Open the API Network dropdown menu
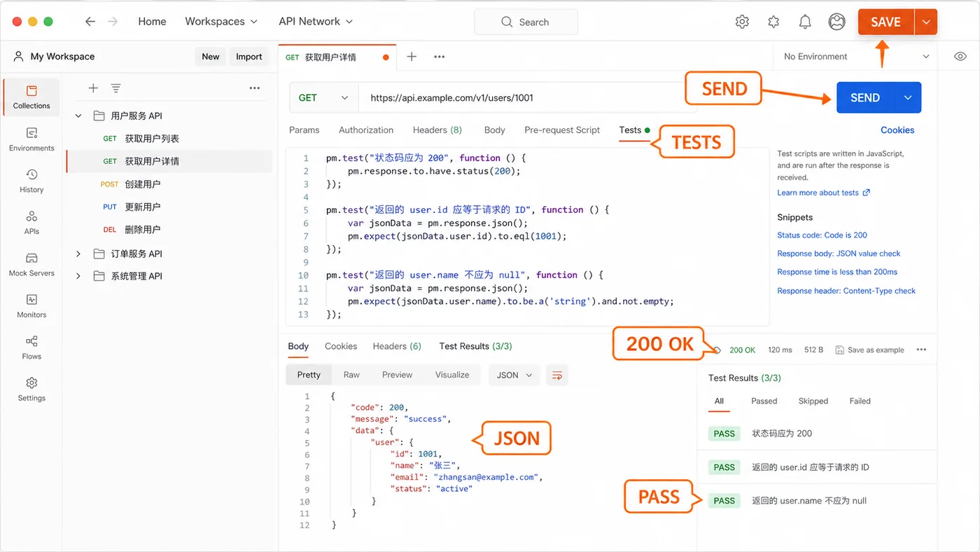The height and width of the screenshot is (552, 980). coord(316,22)
